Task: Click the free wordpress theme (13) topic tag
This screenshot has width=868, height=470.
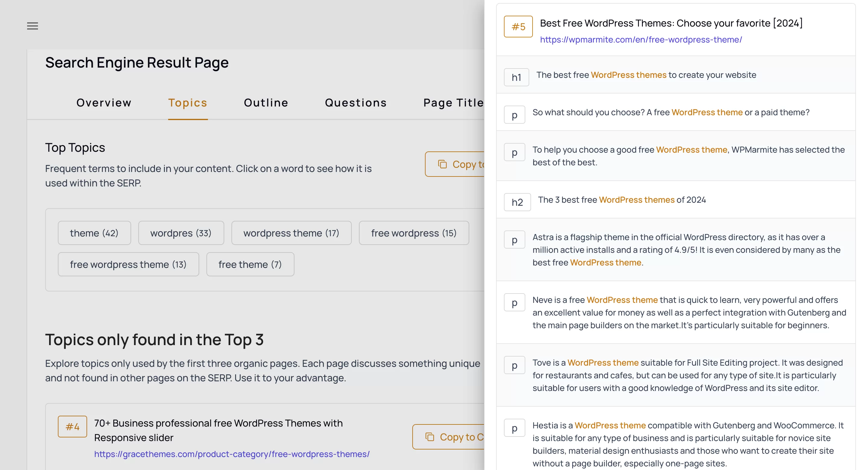Action: pos(128,264)
